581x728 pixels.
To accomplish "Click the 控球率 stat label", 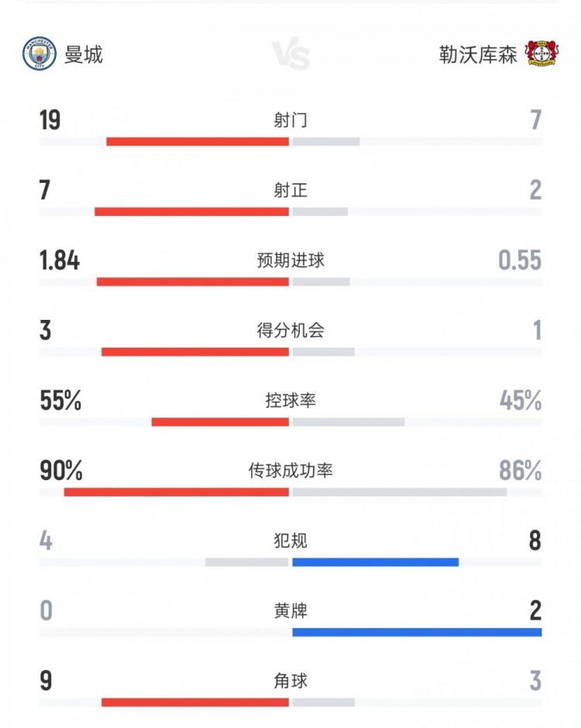I will tap(290, 400).
